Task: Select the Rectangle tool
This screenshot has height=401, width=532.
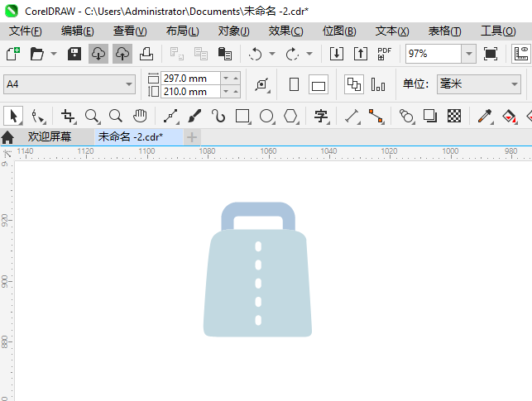Action: [x=243, y=116]
